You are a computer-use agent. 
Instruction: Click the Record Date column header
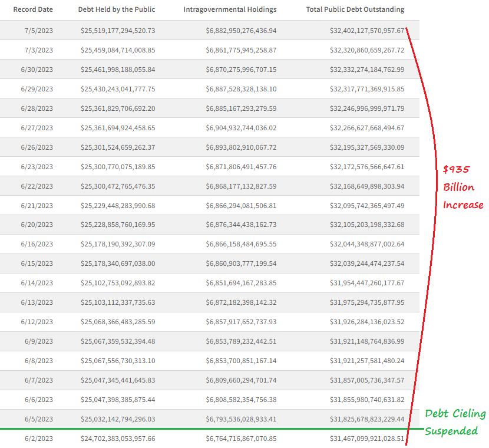[x=33, y=9]
